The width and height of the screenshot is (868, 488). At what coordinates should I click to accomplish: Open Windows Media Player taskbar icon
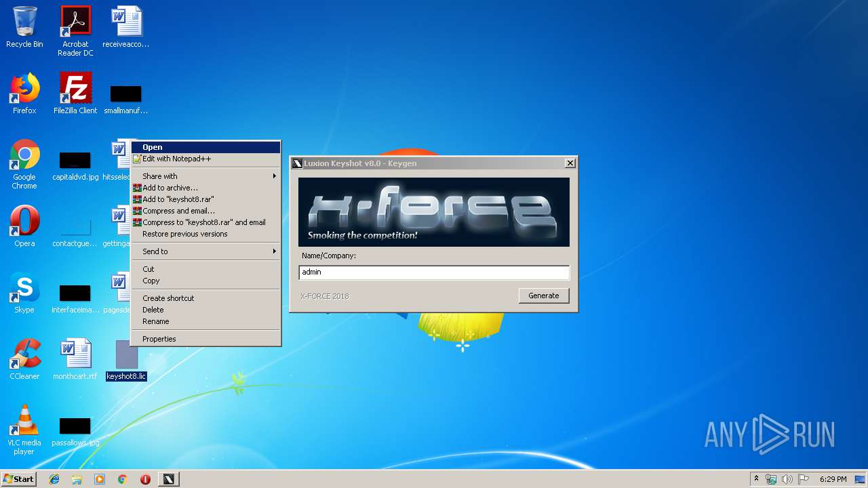pyautogui.click(x=100, y=479)
